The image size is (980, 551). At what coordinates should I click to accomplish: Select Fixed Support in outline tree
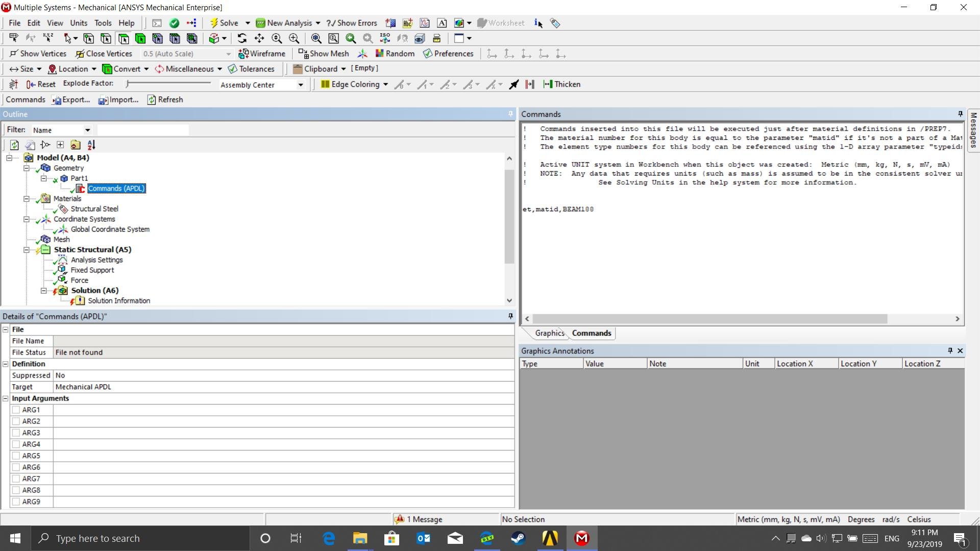click(x=92, y=270)
